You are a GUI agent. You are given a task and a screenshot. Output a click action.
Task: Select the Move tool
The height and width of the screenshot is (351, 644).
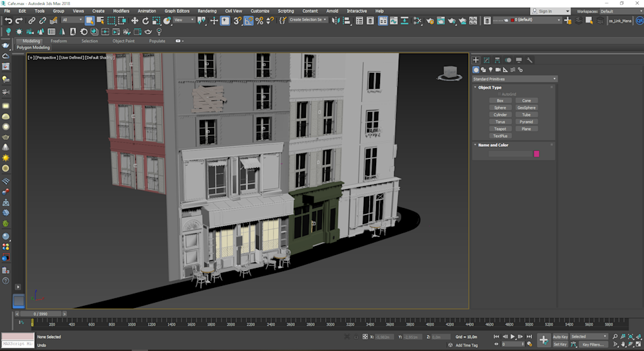point(135,21)
